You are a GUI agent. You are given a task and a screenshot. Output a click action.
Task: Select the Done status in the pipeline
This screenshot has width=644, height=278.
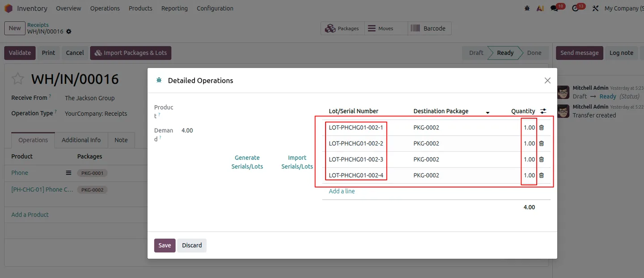(x=534, y=53)
